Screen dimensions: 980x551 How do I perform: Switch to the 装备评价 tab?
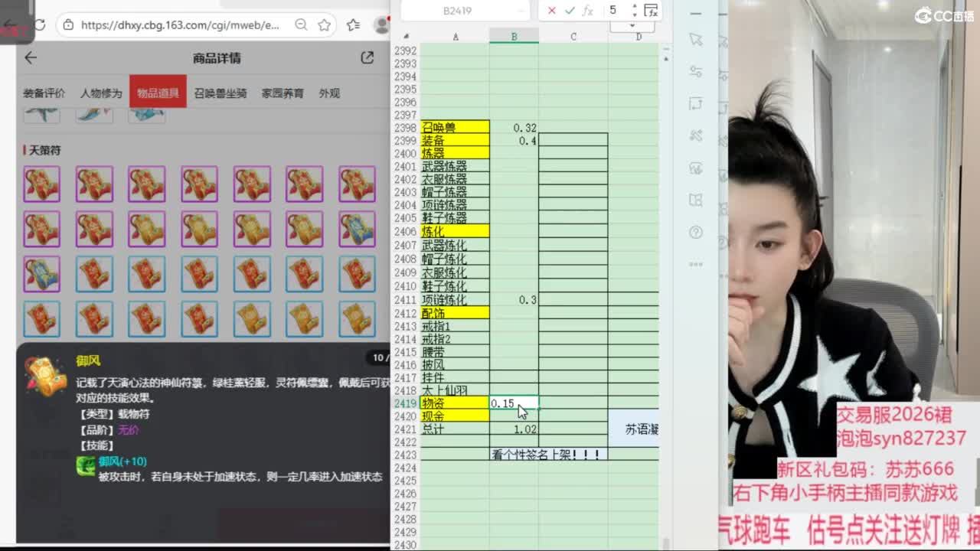click(x=44, y=93)
